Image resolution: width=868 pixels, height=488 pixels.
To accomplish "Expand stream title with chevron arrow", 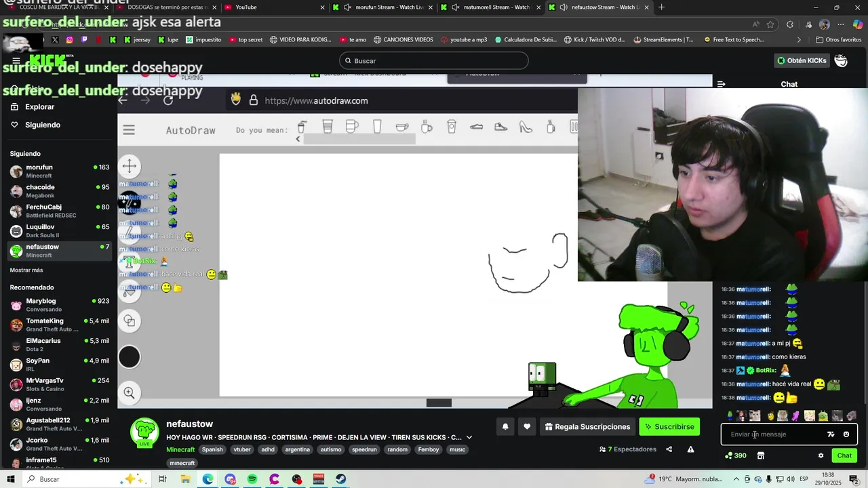I will click(469, 437).
